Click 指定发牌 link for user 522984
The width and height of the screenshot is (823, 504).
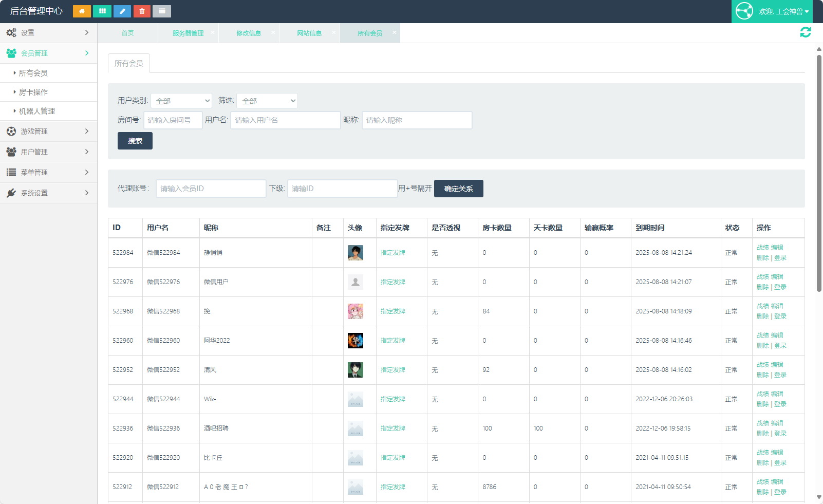392,253
